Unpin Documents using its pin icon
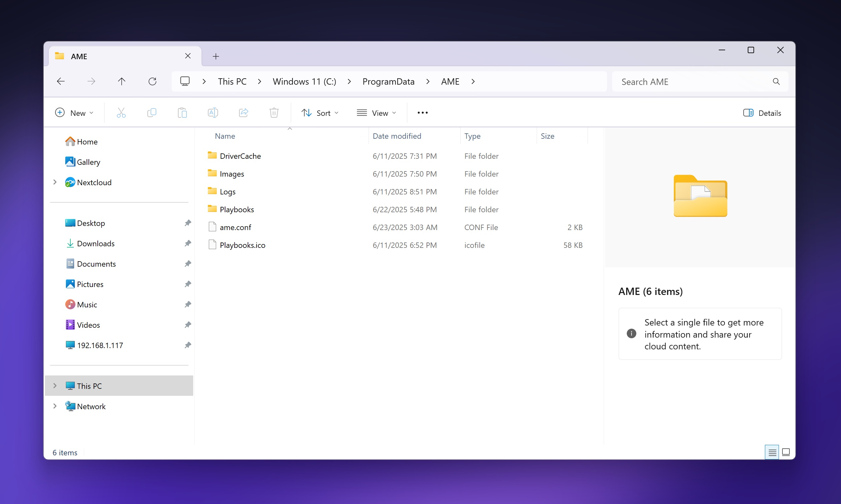 188,264
